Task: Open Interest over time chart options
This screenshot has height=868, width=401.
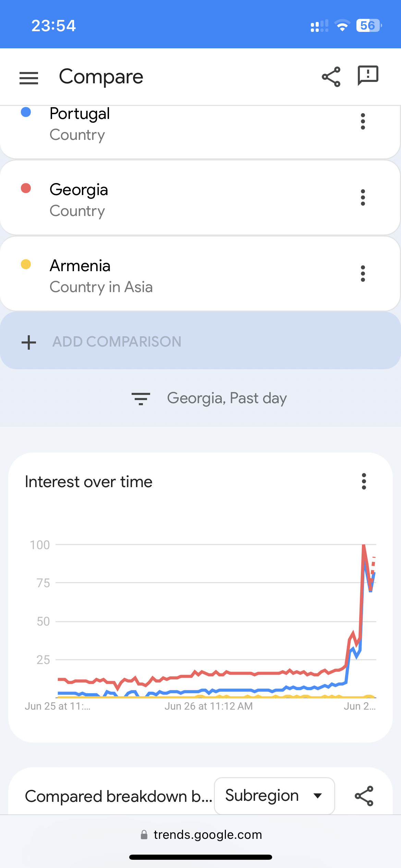Action: tap(364, 481)
